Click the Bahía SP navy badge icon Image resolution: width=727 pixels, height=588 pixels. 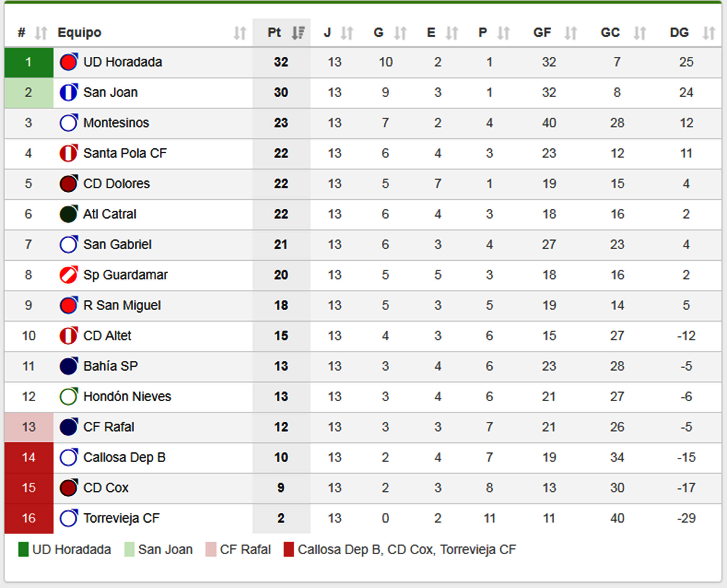[69, 366]
